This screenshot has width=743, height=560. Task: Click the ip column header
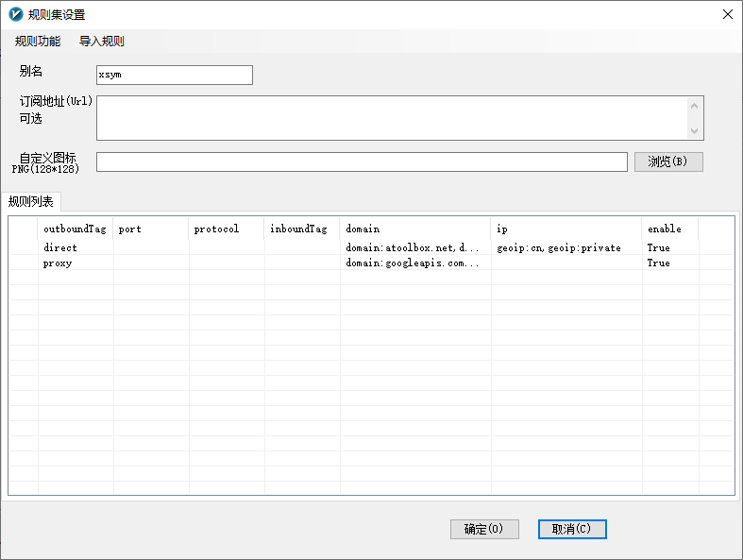[x=566, y=229]
